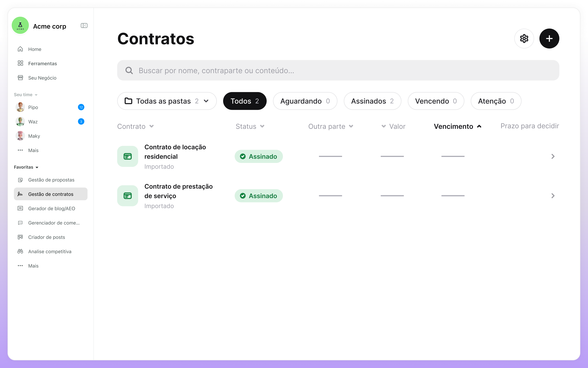Sort by Status column header
588x368 pixels.
coord(250,126)
